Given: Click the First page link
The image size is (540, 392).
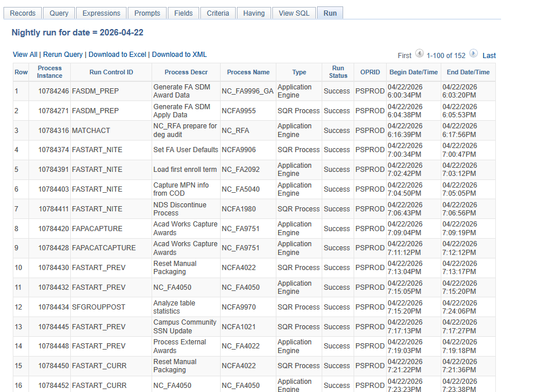Looking at the screenshot, I should tap(404, 55).
